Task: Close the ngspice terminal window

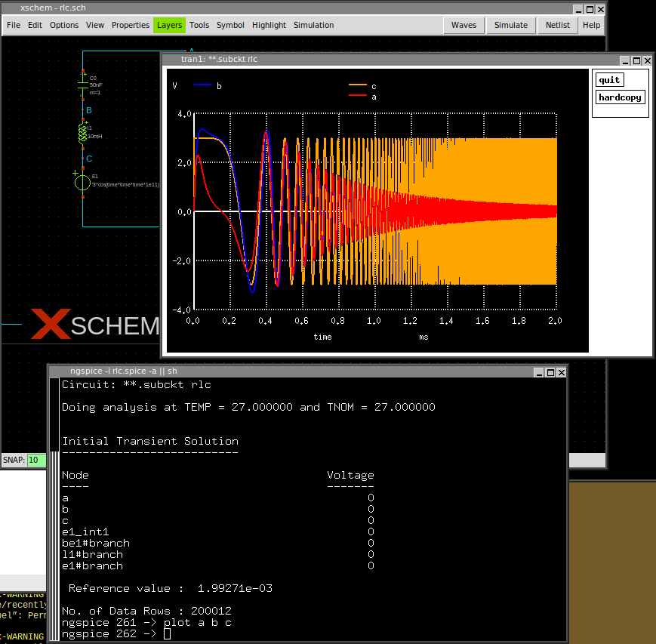Action: coord(561,372)
